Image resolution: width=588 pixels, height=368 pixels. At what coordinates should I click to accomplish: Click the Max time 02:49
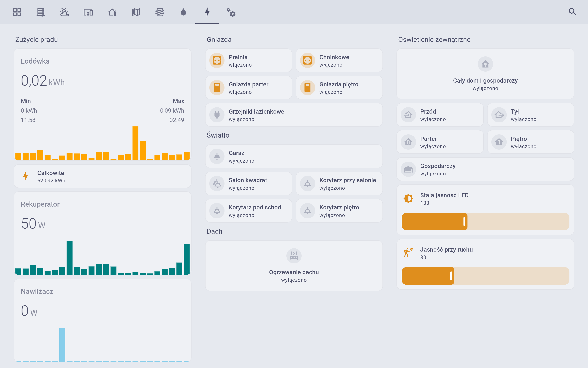tap(177, 120)
